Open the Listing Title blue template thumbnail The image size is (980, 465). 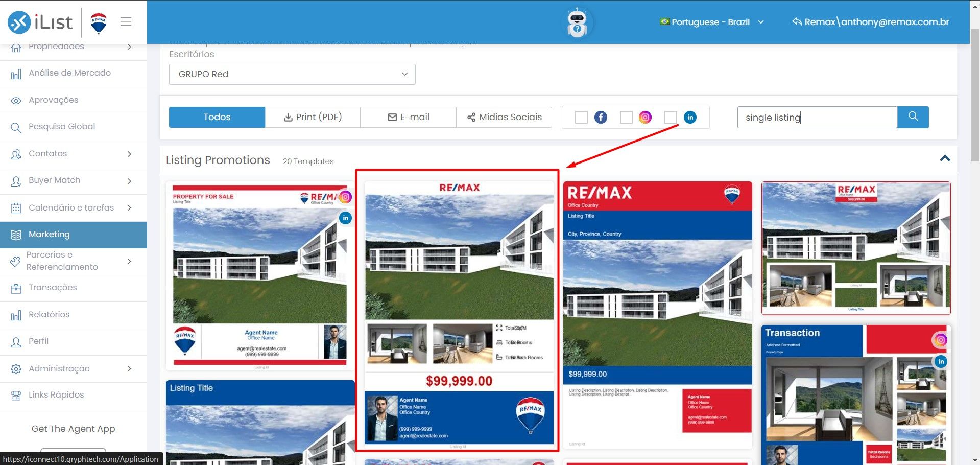click(x=260, y=423)
